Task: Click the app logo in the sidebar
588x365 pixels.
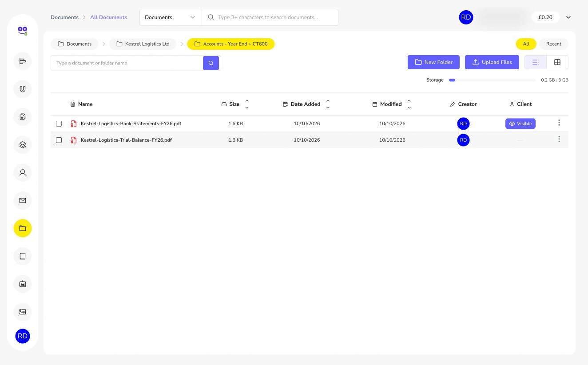Action: tap(23, 31)
